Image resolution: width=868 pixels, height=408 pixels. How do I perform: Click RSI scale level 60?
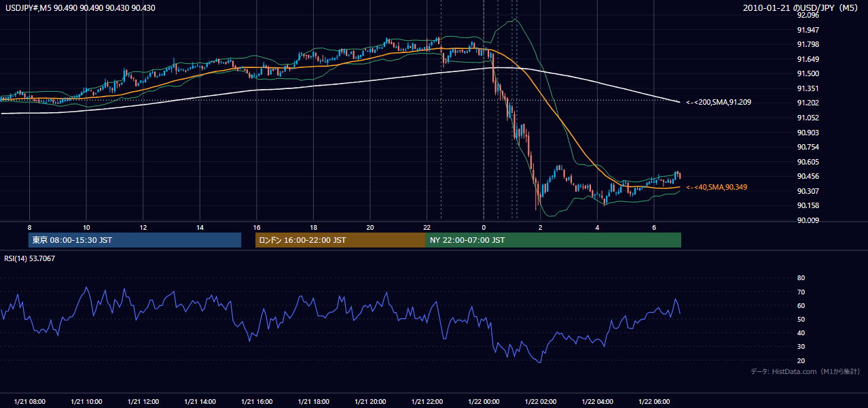[801, 305]
